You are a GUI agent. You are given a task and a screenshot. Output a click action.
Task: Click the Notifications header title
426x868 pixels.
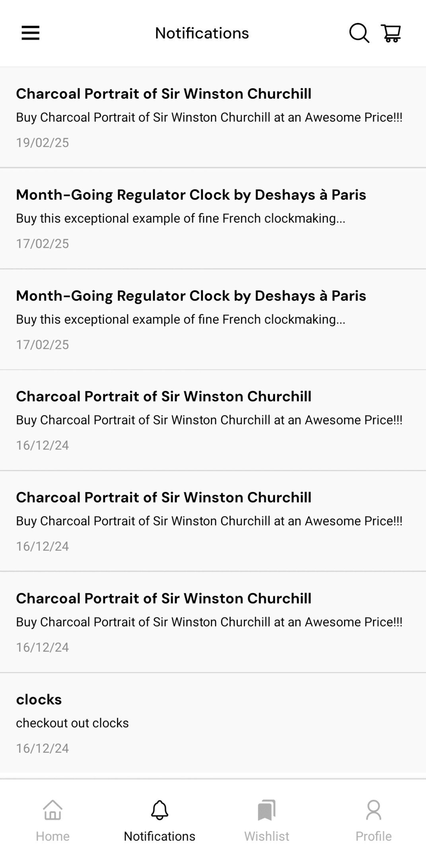click(202, 33)
